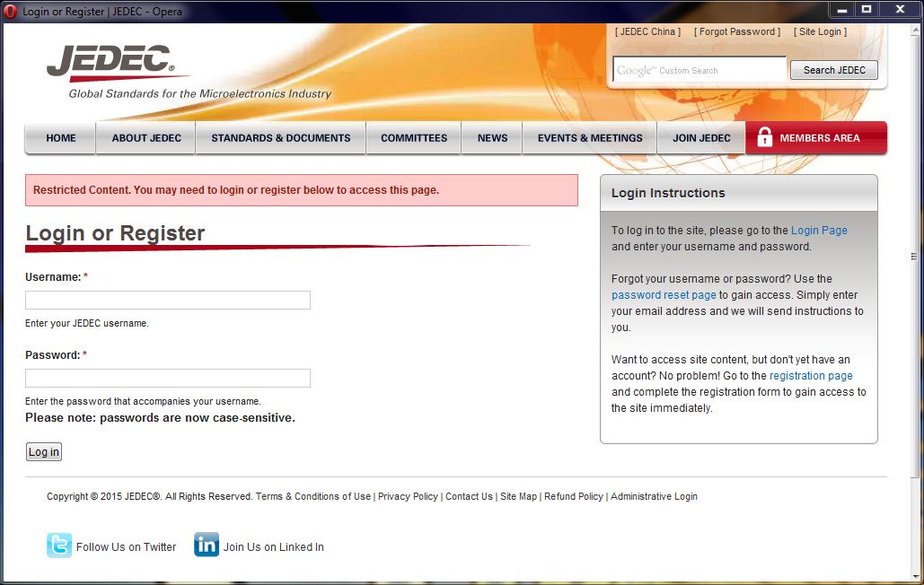Click the Log in button

(x=44, y=452)
